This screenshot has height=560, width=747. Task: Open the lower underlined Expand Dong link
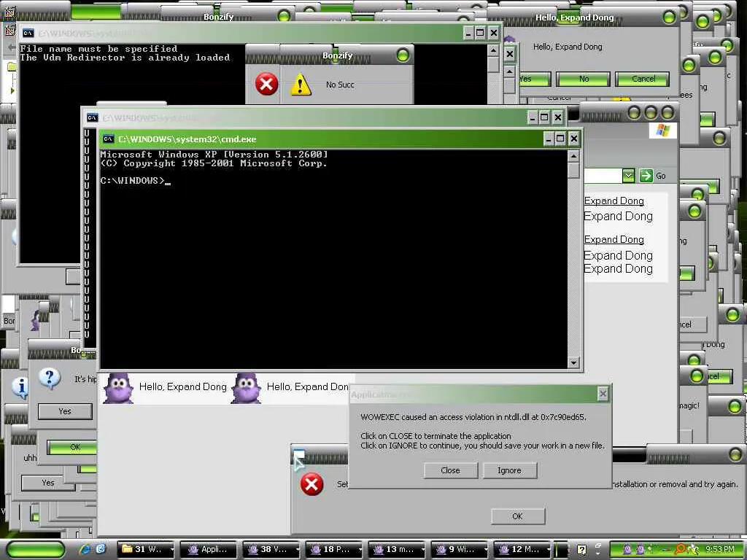pos(614,239)
